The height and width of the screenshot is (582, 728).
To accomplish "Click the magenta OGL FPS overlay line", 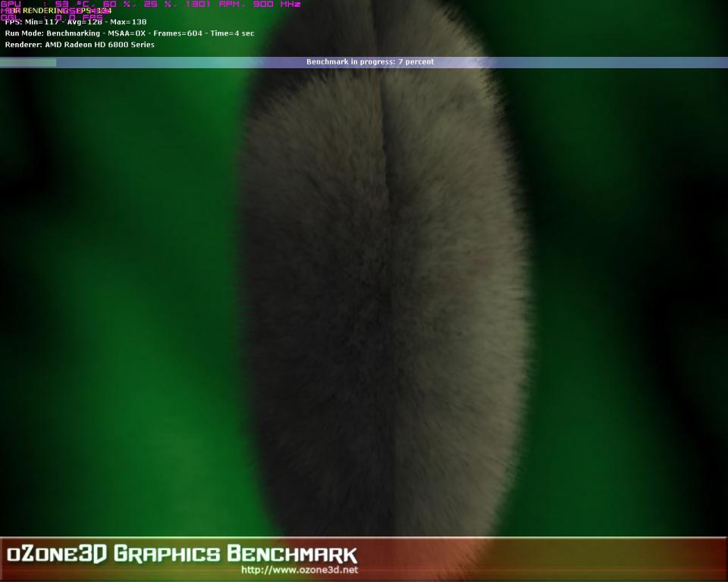I will [52, 17].
